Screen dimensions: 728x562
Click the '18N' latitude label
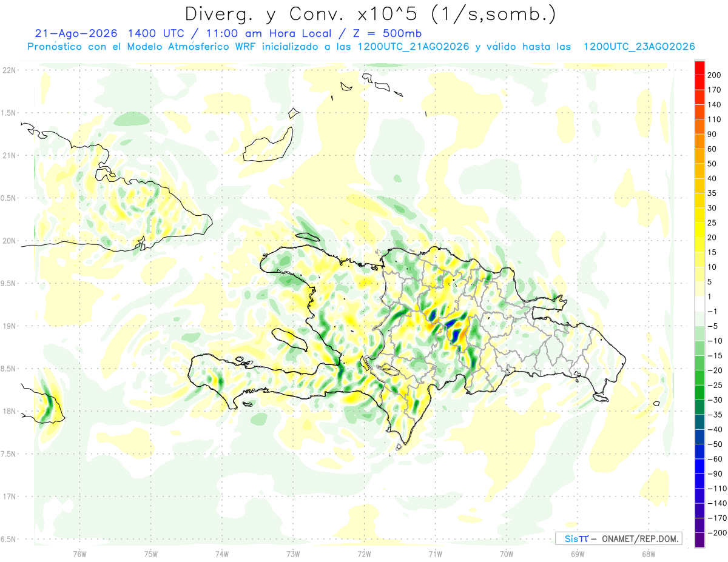point(8,411)
